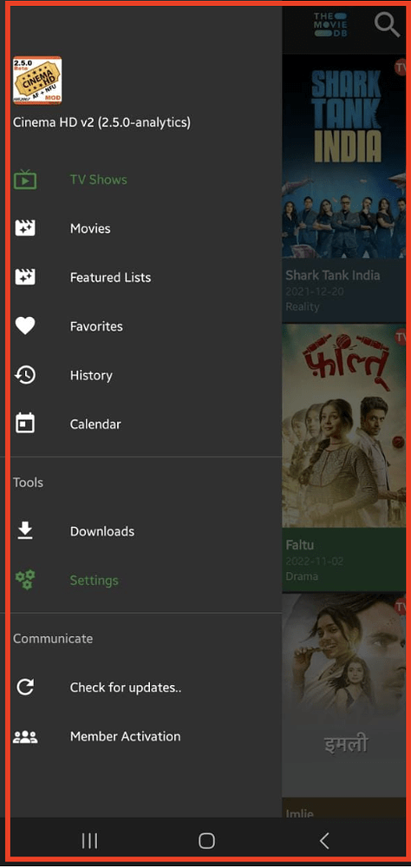The image size is (411, 868).
Task: Tap the Android back button
Action: click(324, 841)
